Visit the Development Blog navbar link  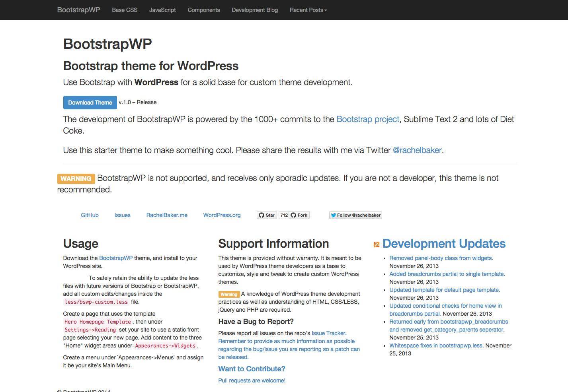click(255, 10)
